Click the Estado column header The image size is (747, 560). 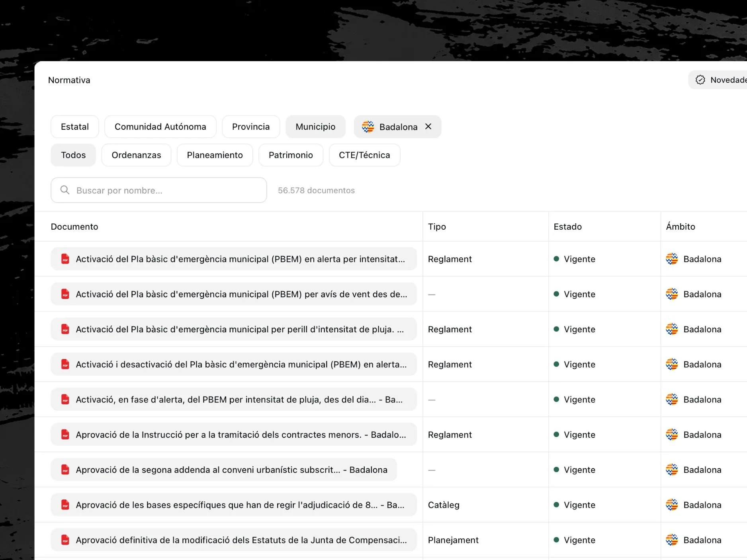pyautogui.click(x=567, y=226)
